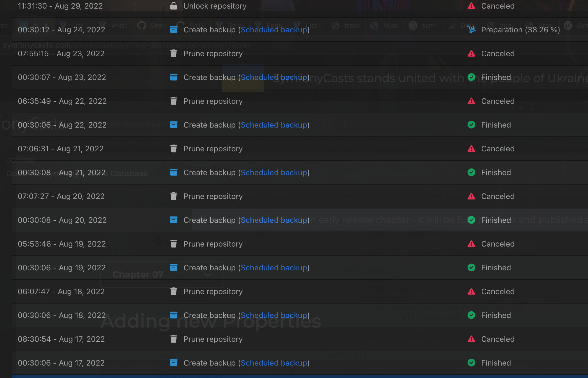Image resolution: width=588 pixels, height=378 pixels.
Task: Click red warning icon on Aug 29 unlock row
Action: click(471, 6)
